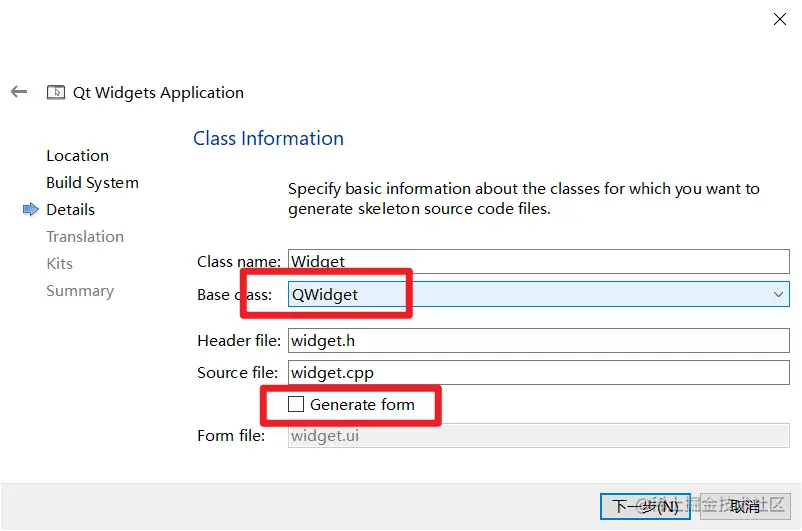Screen dimensions: 802x531
Task: Enable the Generate form checkbox
Action: (296, 404)
